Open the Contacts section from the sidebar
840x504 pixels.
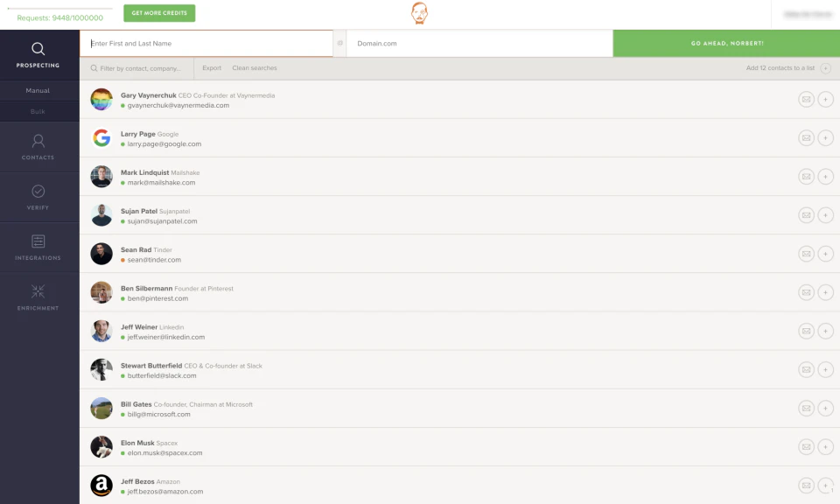tap(38, 145)
